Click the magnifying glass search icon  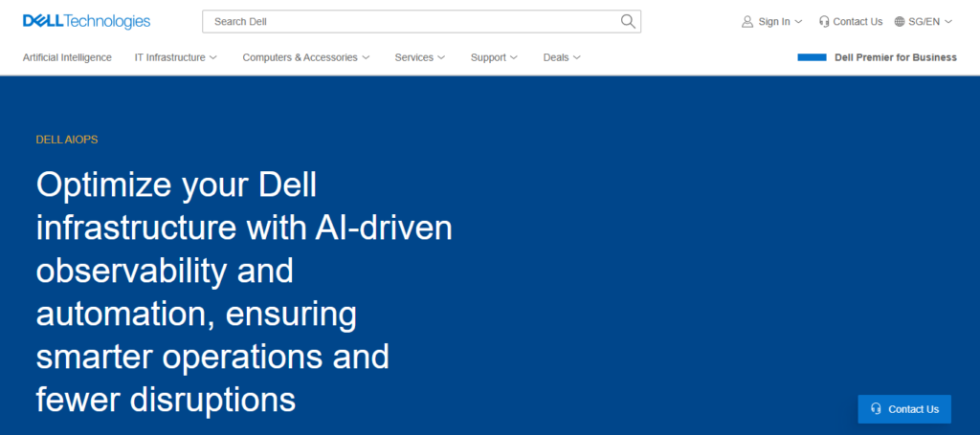[628, 21]
